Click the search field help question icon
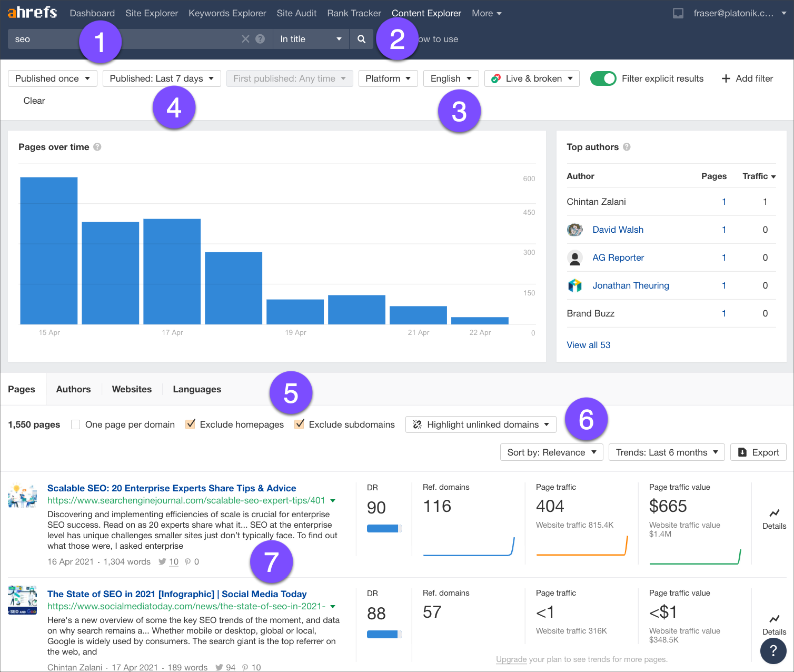Viewport: 794px width, 672px height. (260, 39)
